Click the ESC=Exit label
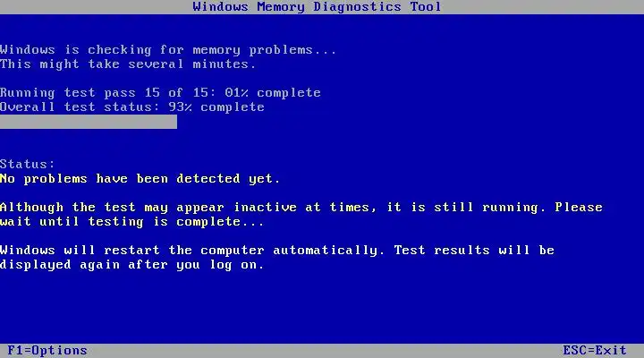The width and height of the screenshot is (644, 358). point(595,351)
